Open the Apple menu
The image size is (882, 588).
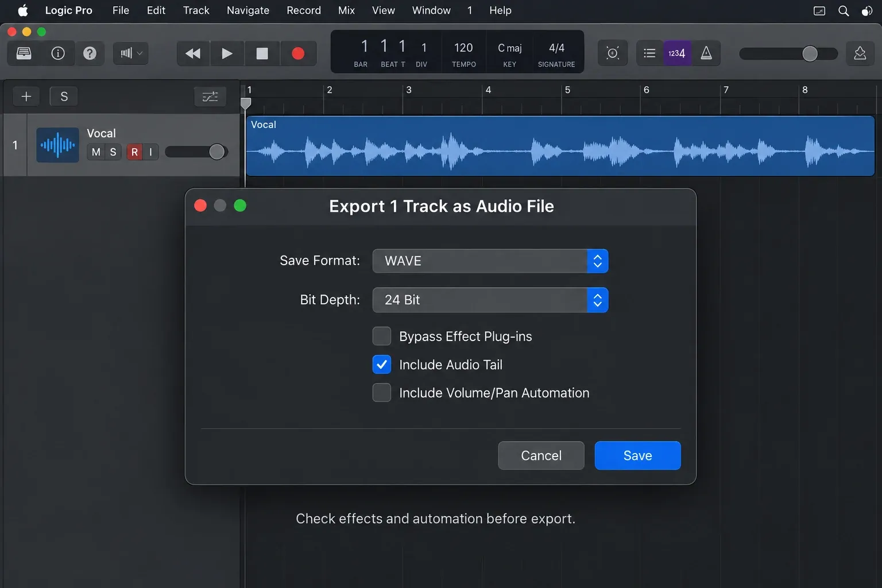23,10
